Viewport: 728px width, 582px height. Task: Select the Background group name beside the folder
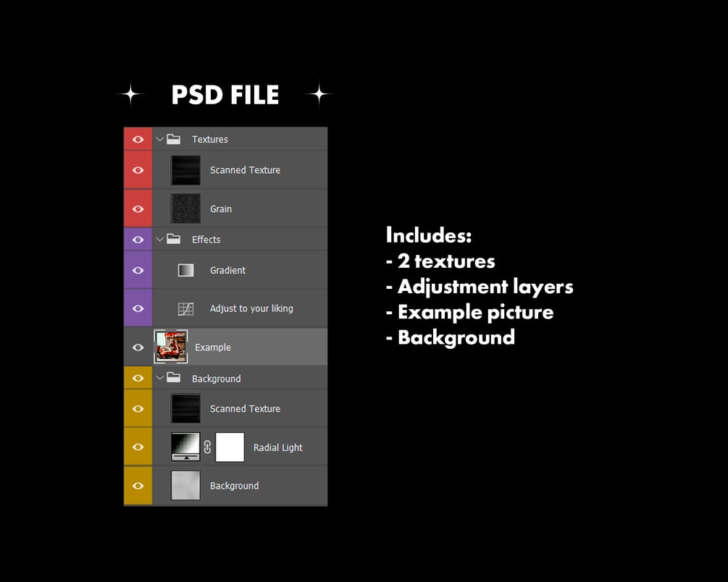[x=217, y=379]
